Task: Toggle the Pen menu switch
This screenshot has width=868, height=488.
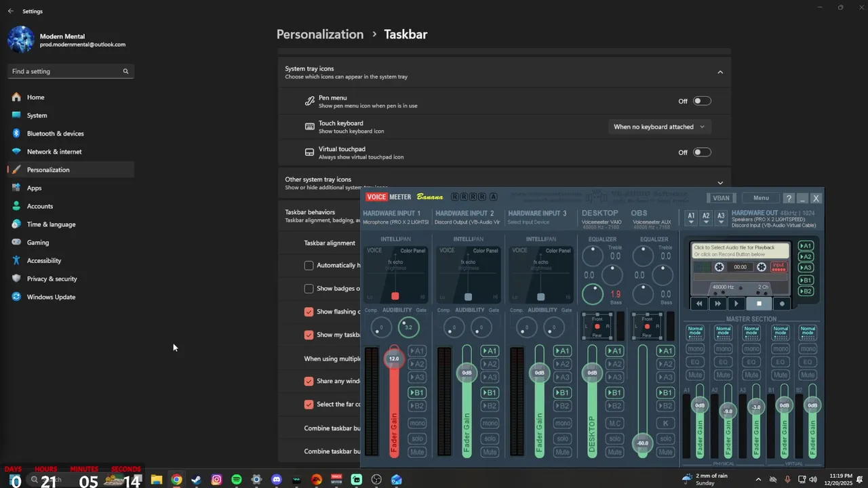Action: click(702, 101)
